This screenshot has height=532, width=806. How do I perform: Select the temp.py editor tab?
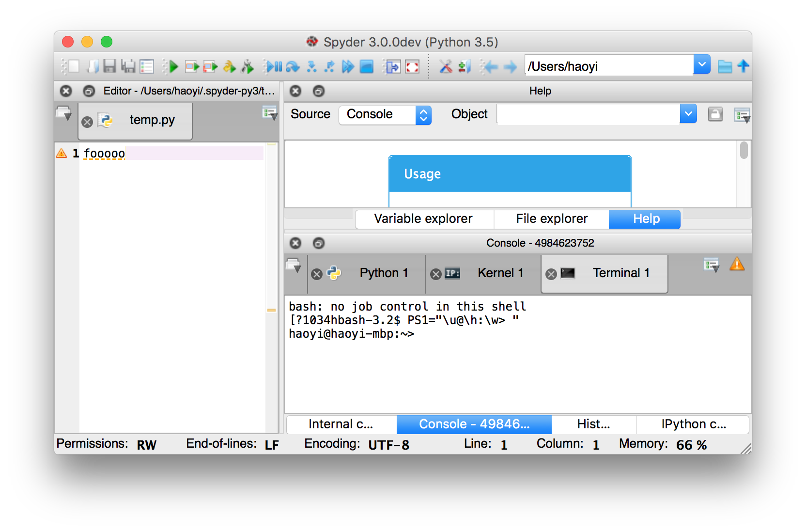point(135,121)
